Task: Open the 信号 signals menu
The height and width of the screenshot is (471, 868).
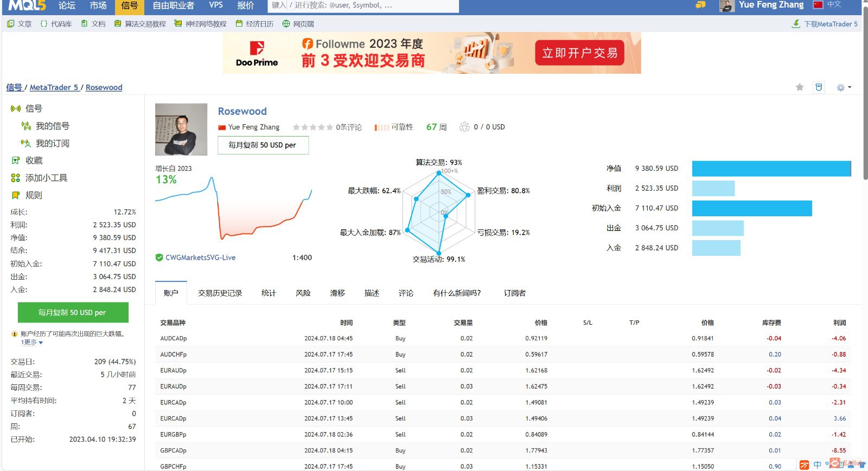Action: (130, 6)
